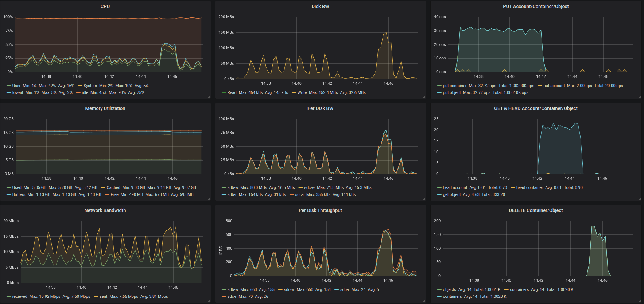Click the System series color line in CPU legend
Viewport: 644px width, 304px height.
(x=80, y=86)
